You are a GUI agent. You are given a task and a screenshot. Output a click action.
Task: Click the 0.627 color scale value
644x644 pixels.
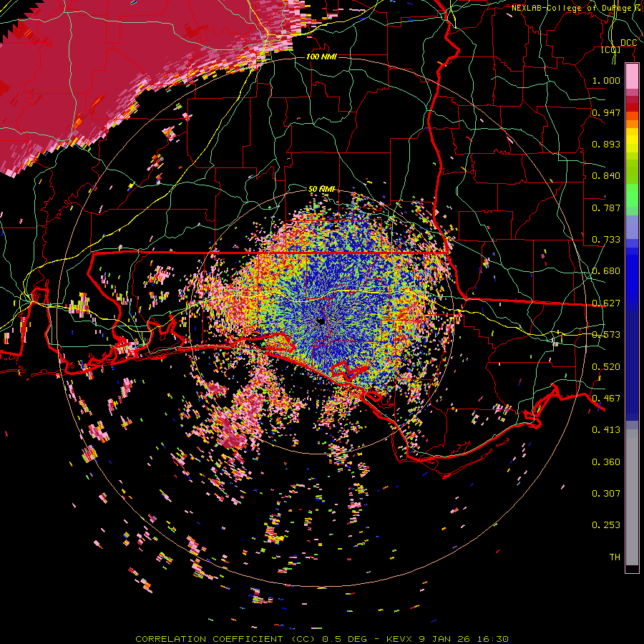[606, 303]
